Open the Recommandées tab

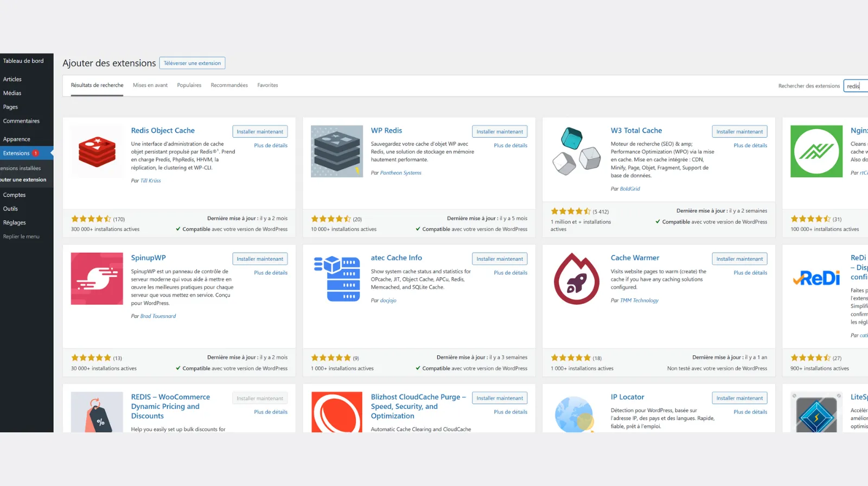tap(229, 85)
